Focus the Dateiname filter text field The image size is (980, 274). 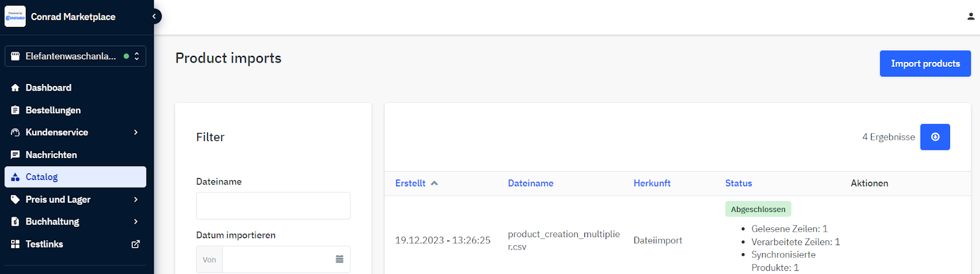point(273,206)
